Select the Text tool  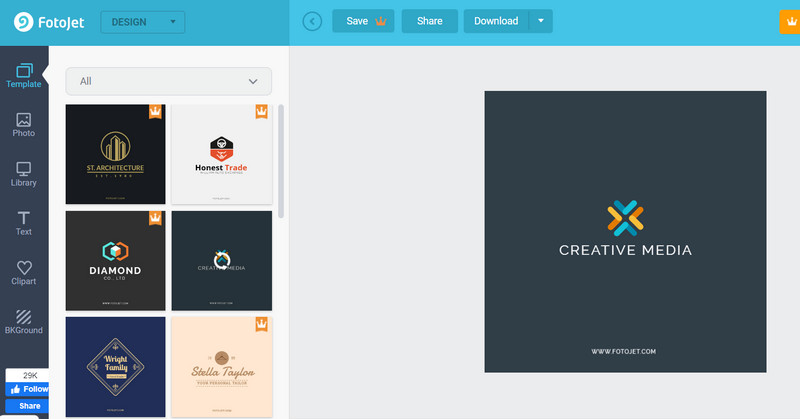click(24, 223)
